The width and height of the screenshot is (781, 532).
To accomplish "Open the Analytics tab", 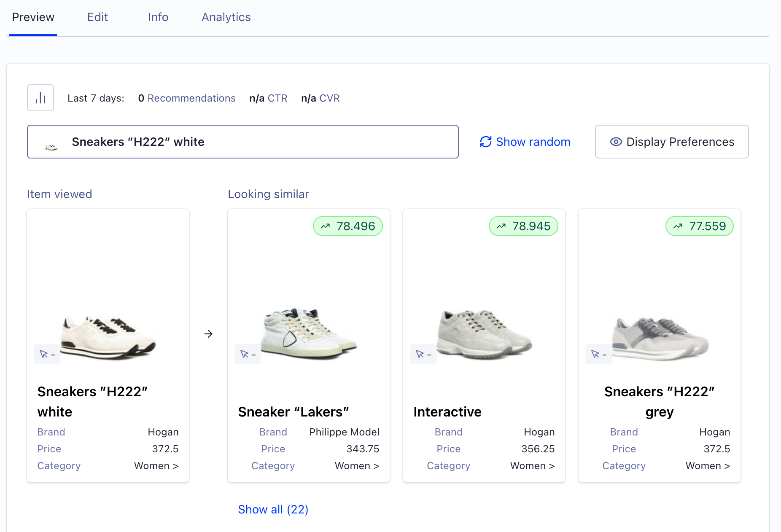I will coord(226,17).
